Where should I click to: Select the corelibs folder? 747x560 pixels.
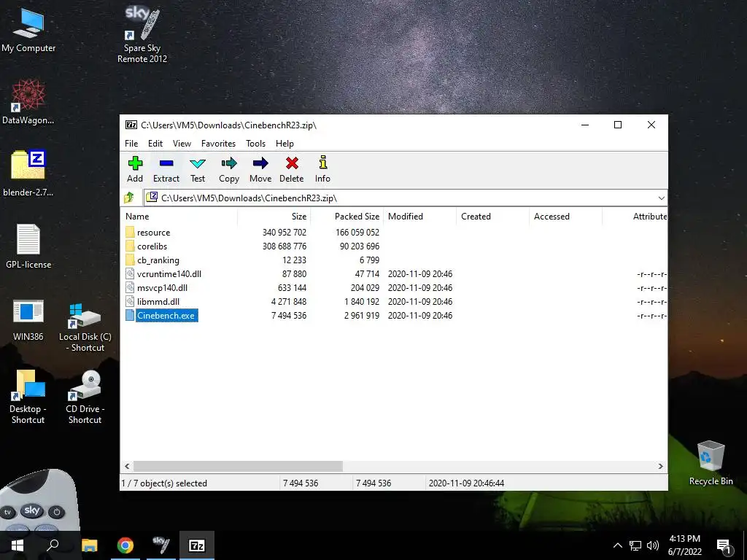[152, 246]
